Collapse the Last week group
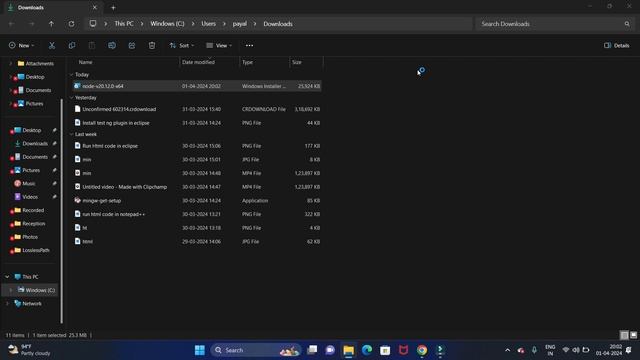This screenshot has width=640, height=360. pyautogui.click(x=71, y=134)
